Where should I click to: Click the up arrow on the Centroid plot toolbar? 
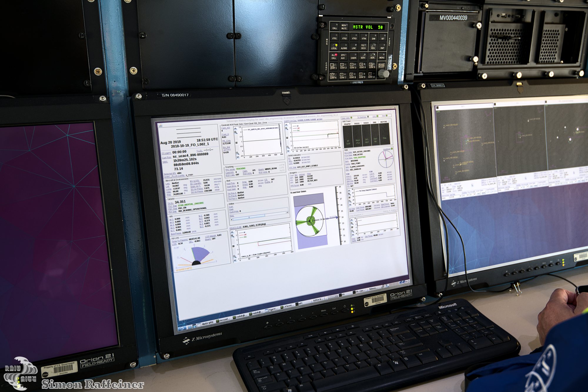click(235, 129)
